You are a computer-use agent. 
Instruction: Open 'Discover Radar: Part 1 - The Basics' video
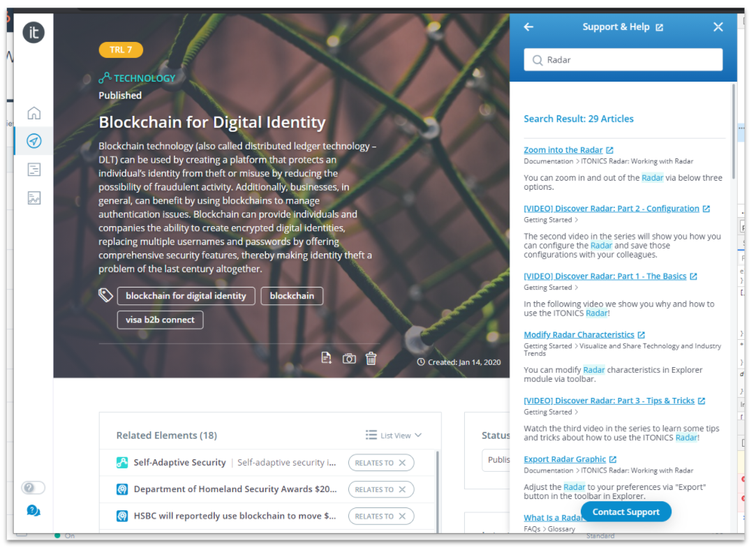[x=605, y=276]
